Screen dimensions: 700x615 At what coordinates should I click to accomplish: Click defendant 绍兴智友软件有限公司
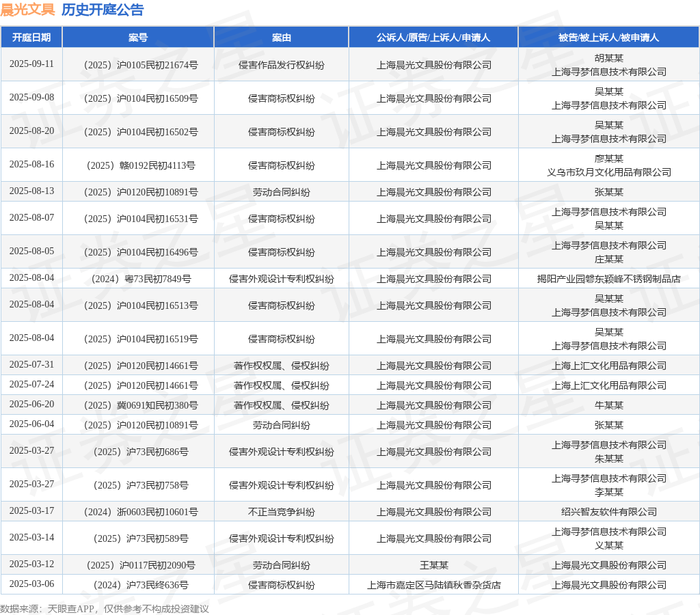(x=609, y=512)
